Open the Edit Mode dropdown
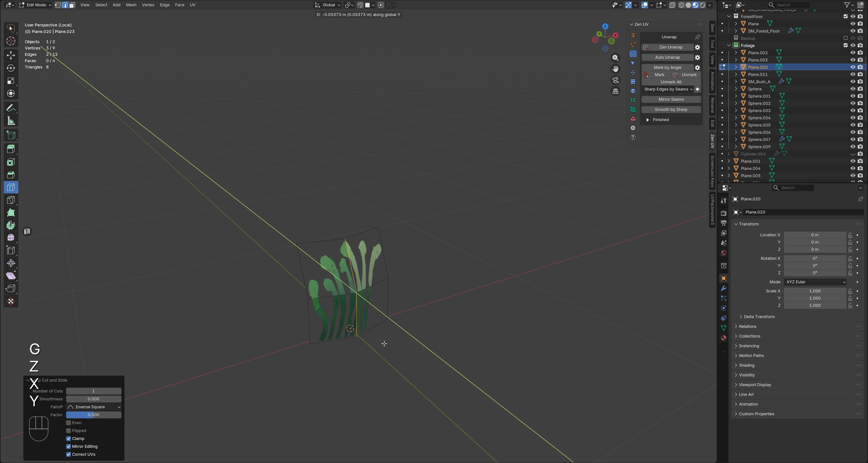 [35, 5]
